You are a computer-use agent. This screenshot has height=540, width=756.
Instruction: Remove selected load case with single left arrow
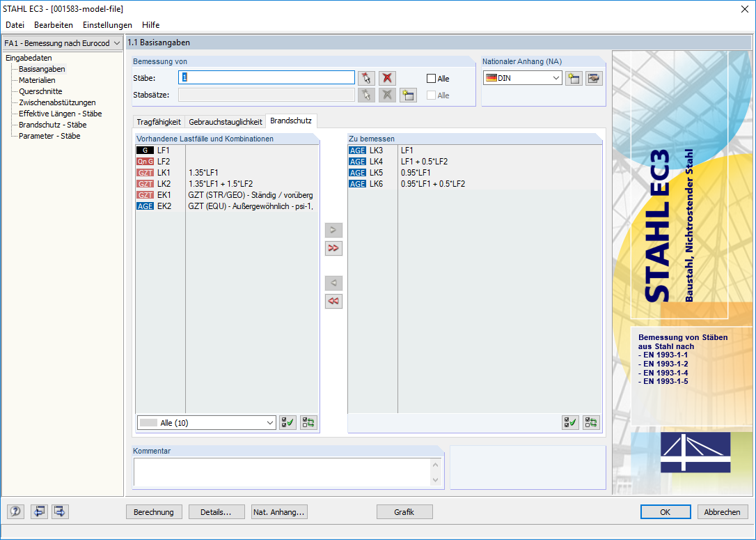[x=333, y=283]
